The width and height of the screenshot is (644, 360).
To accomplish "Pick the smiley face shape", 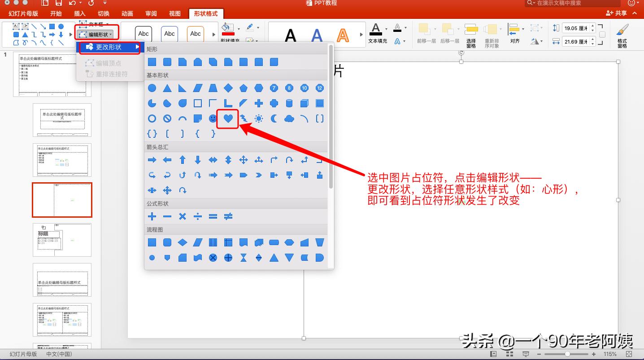I will tap(213, 119).
